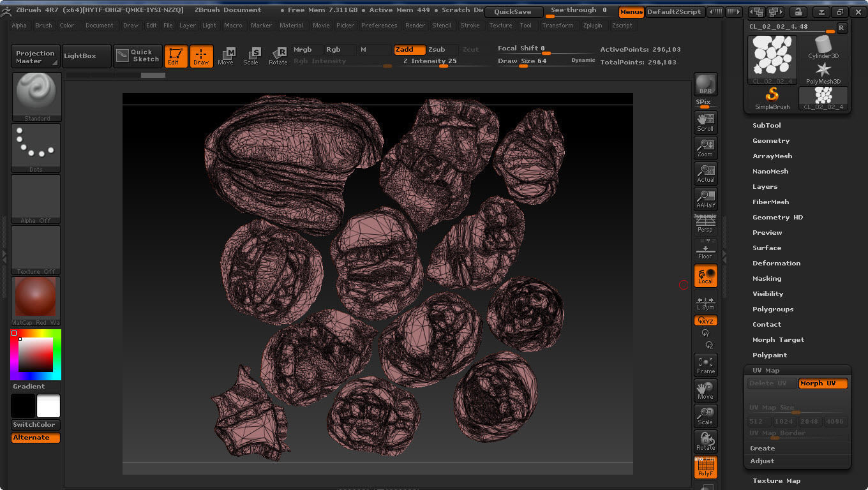
Task: Toggle Local transformations button
Action: click(705, 276)
